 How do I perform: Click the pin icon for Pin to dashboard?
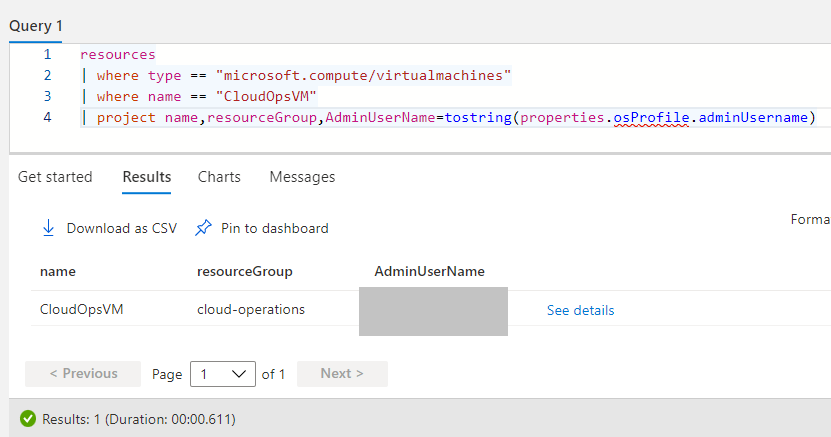coord(203,228)
